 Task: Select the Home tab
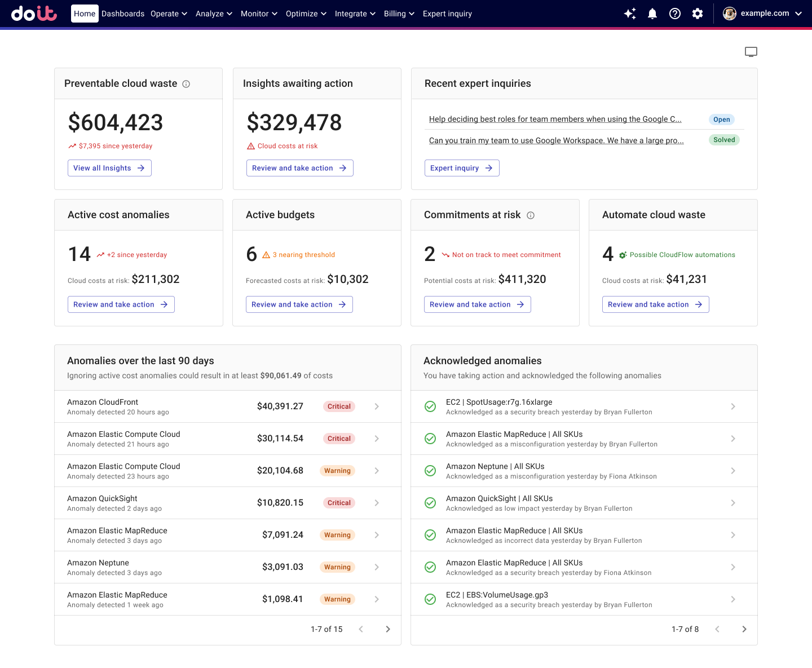coord(85,14)
